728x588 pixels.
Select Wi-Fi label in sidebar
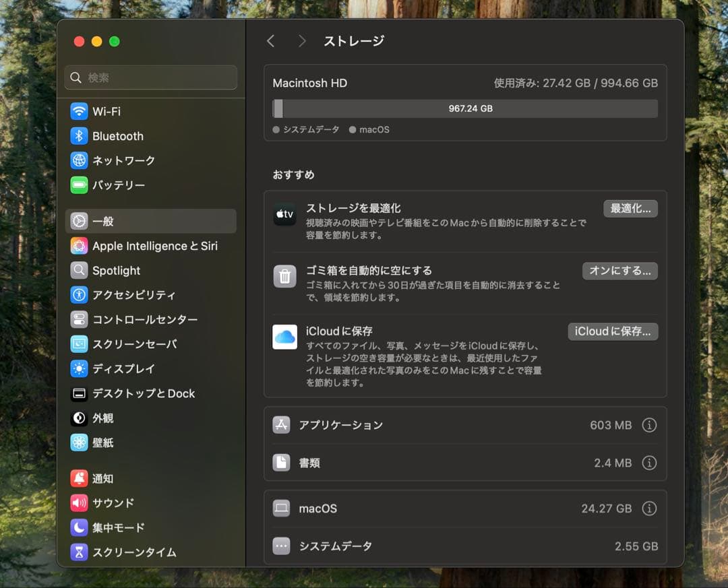click(107, 111)
